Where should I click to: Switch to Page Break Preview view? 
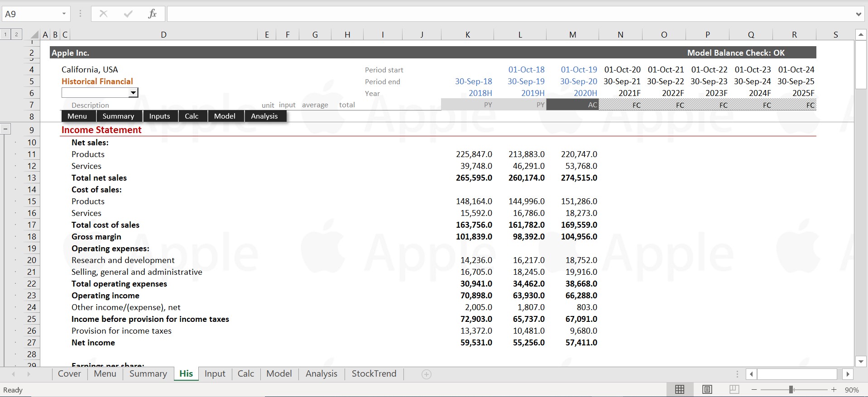pos(734,389)
